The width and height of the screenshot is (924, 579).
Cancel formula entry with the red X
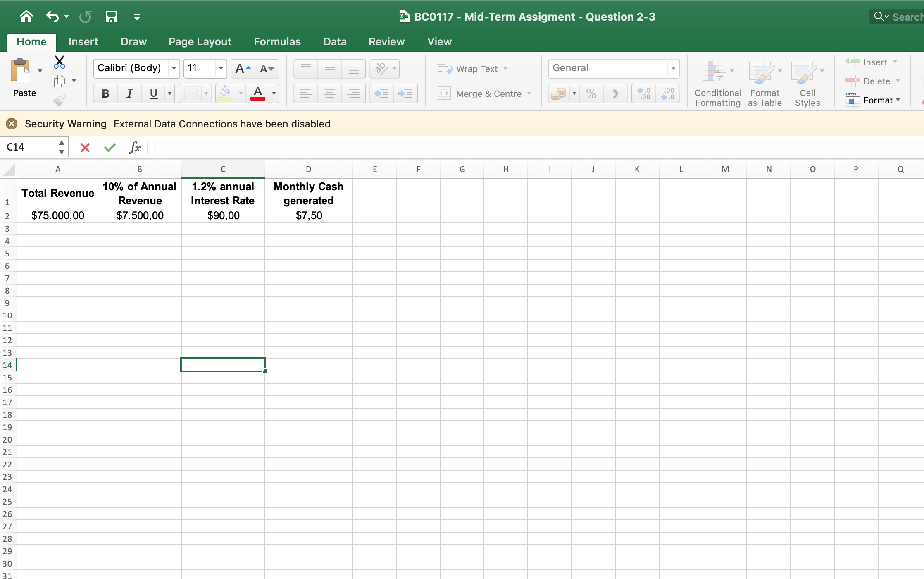85,147
